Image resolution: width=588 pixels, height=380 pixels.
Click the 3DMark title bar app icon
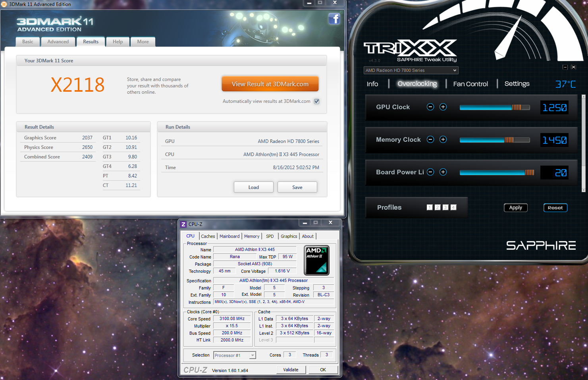click(4, 4)
